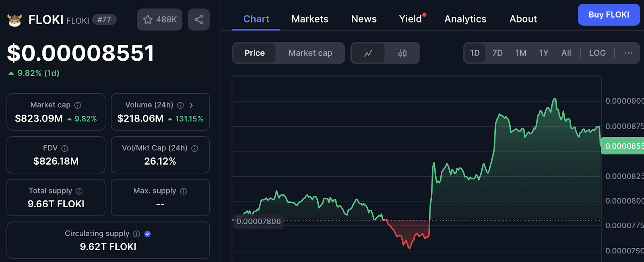Click the current price tag on chart axis
644x262 pixels.
[x=623, y=146]
